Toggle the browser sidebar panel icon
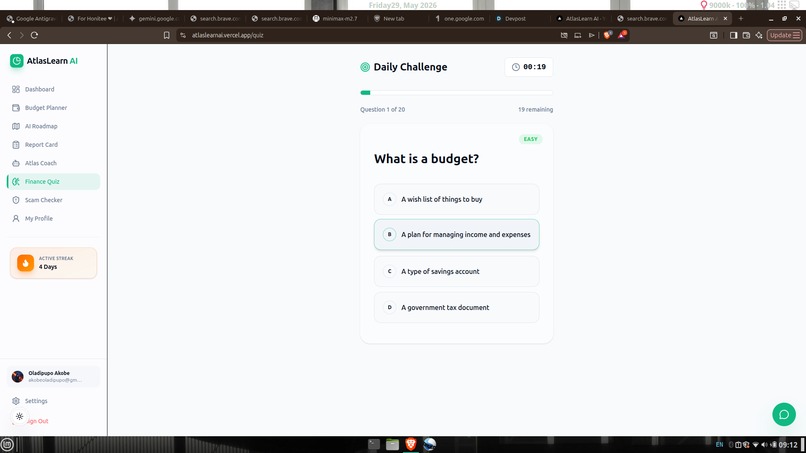 pos(734,35)
